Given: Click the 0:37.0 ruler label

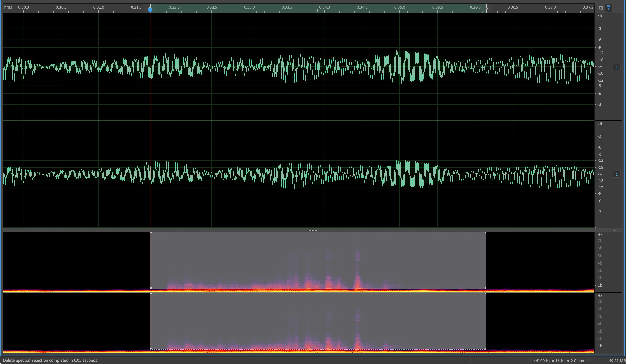Looking at the screenshot, I should pyautogui.click(x=550, y=7).
